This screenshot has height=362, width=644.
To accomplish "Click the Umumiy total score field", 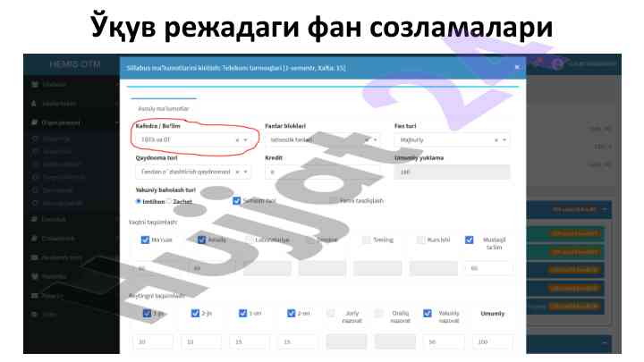I will (492, 341).
